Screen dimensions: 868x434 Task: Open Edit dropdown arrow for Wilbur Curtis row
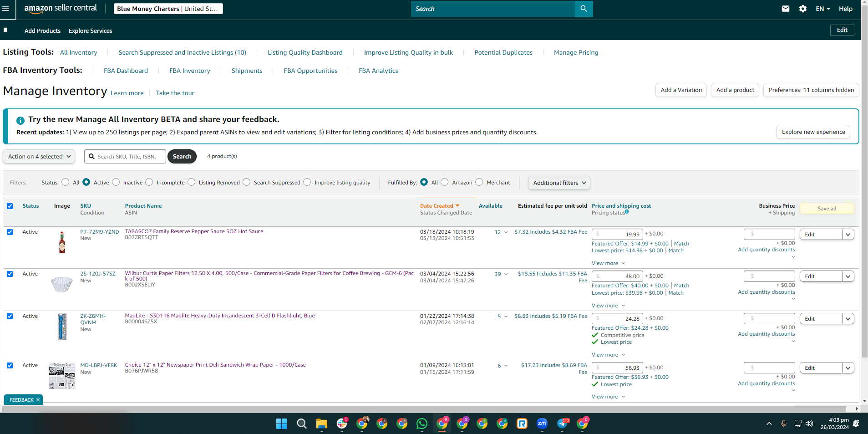tap(848, 276)
